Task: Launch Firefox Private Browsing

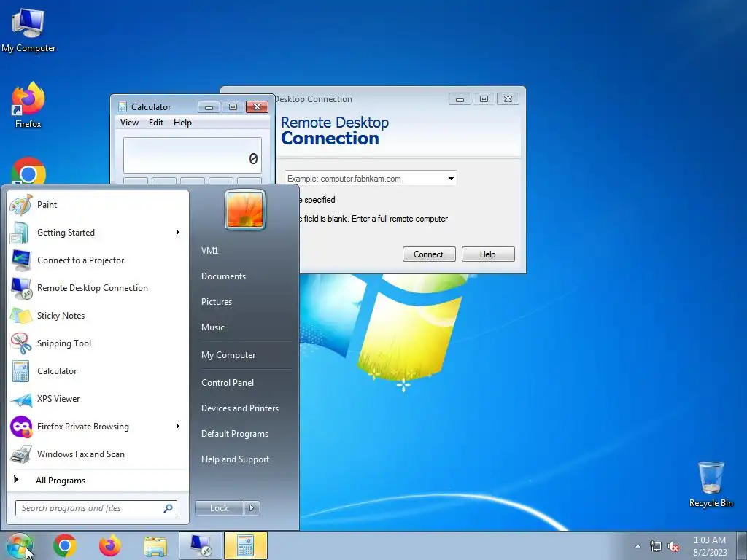Action: point(98,426)
